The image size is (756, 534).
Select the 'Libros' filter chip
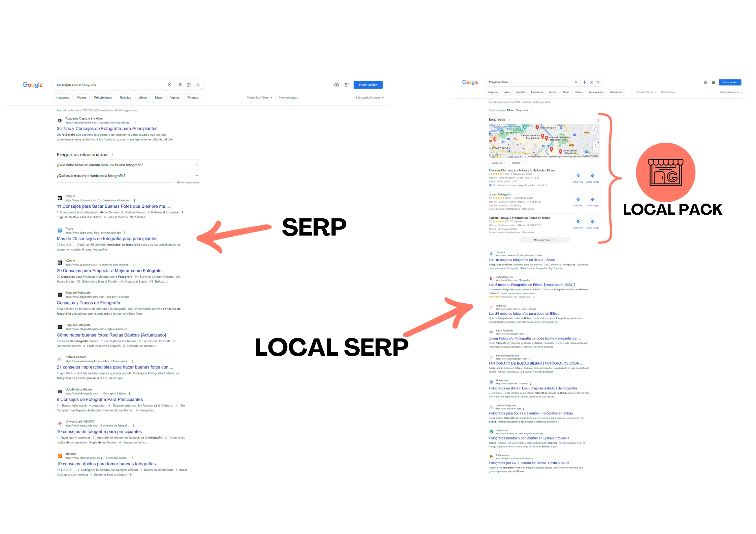tap(143, 98)
